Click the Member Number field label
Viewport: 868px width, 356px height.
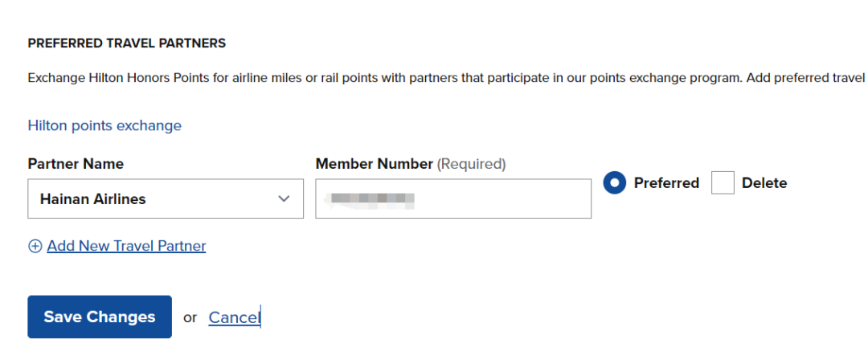pos(375,164)
